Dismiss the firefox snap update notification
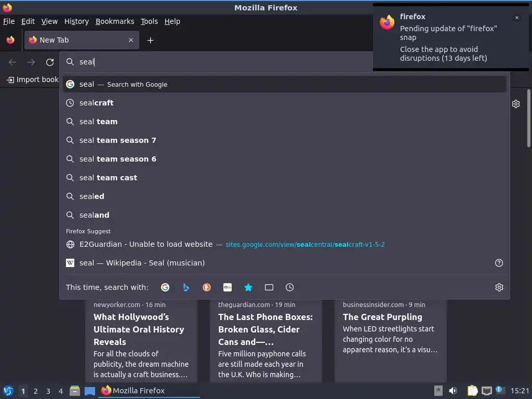The height and width of the screenshot is (399, 532). [x=517, y=18]
